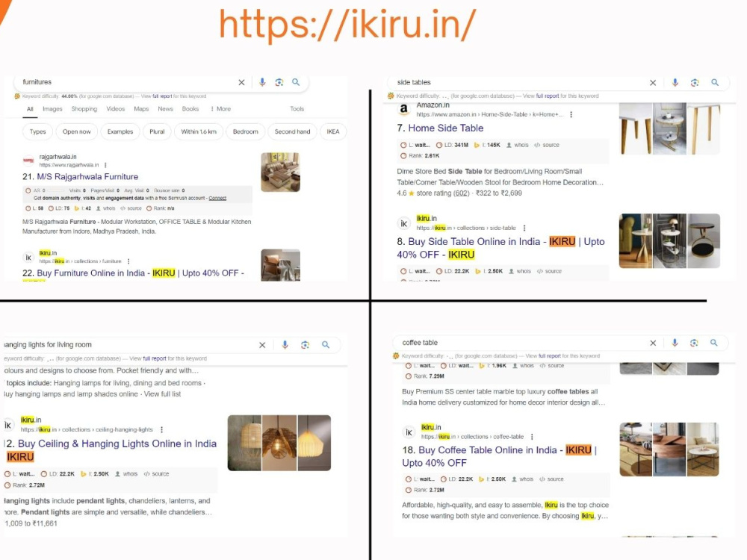Apply the Open now filter chip
Image resolution: width=747 pixels, height=560 pixels.
pos(77,131)
